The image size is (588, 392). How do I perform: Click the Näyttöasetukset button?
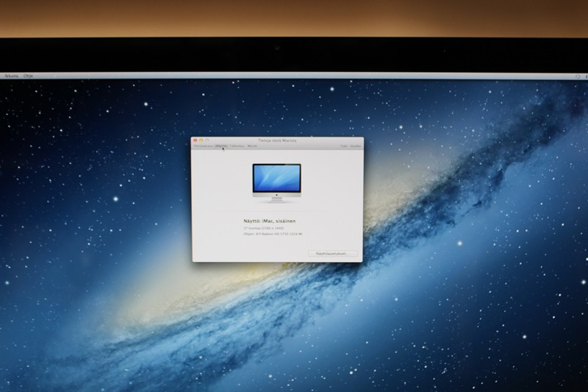click(333, 254)
